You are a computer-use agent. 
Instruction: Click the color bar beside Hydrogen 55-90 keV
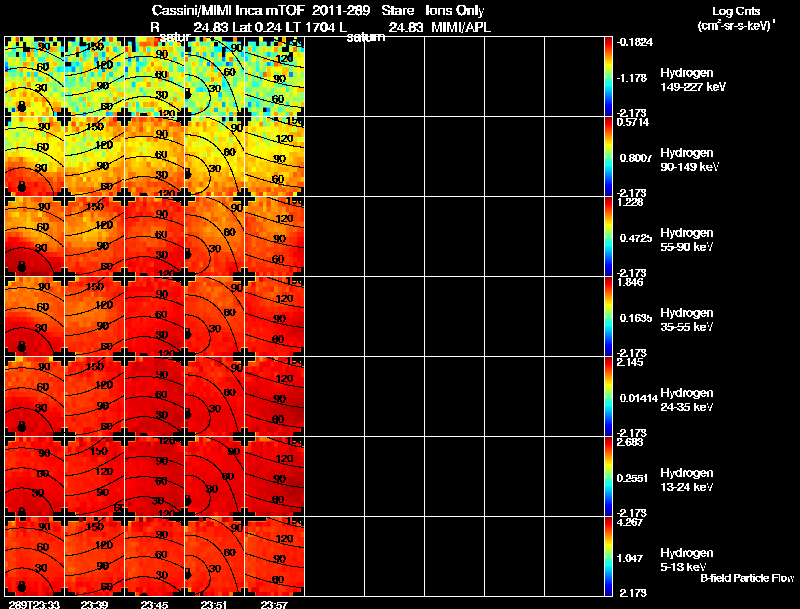pos(608,236)
